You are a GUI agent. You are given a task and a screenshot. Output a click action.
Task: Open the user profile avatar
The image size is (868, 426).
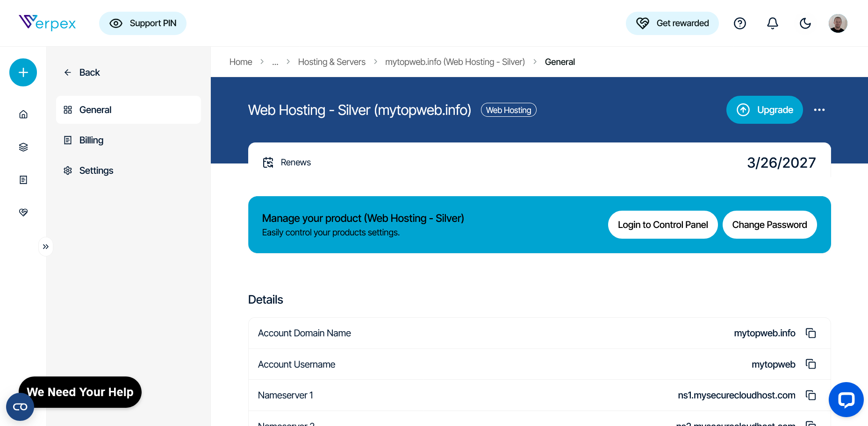coord(838,23)
